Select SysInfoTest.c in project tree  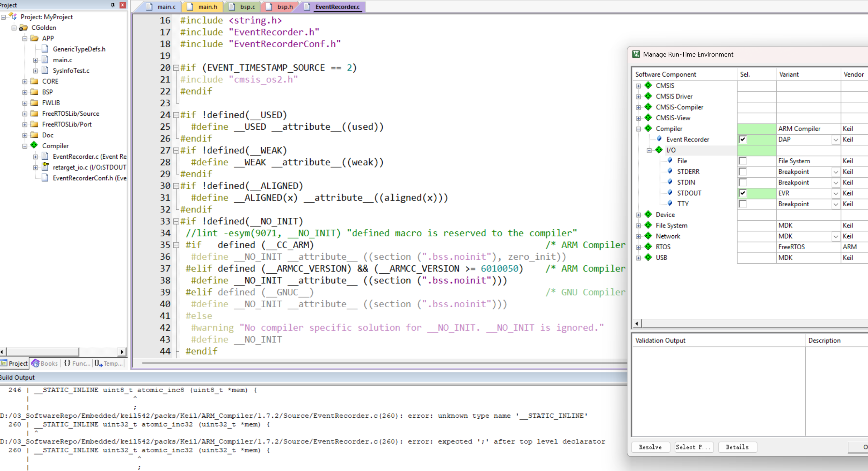[71, 71]
